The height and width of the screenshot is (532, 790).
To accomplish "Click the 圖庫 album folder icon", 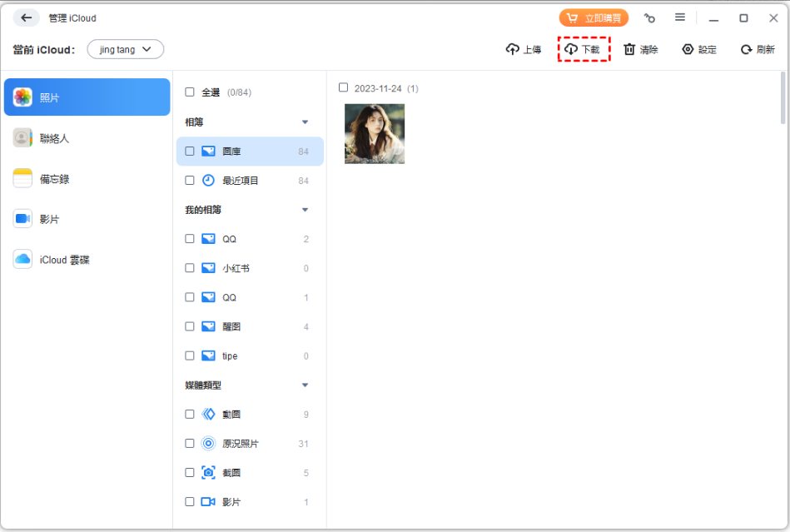I will (x=209, y=152).
